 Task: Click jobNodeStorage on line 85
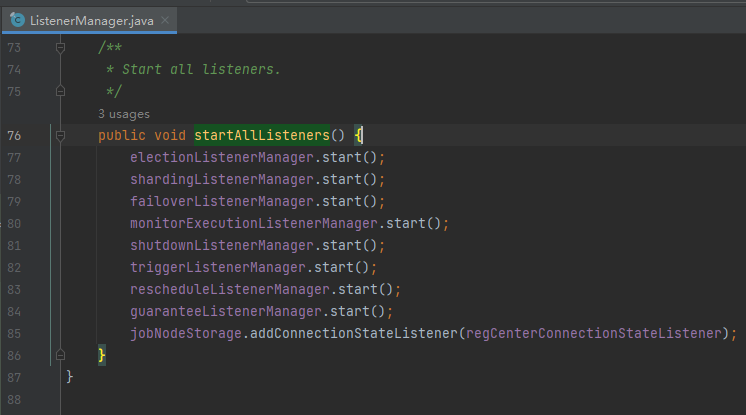click(186, 333)
